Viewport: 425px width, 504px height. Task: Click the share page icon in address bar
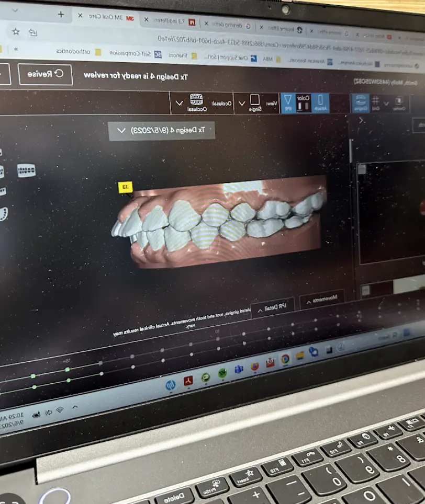pyautogui.click(x=33, y=32)
